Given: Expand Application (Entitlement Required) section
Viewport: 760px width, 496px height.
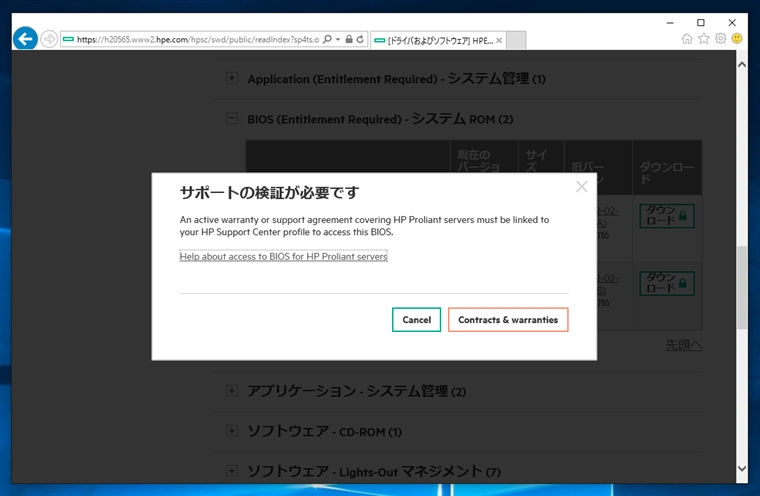Looking at the screenshot, I should tap(232, 78).
